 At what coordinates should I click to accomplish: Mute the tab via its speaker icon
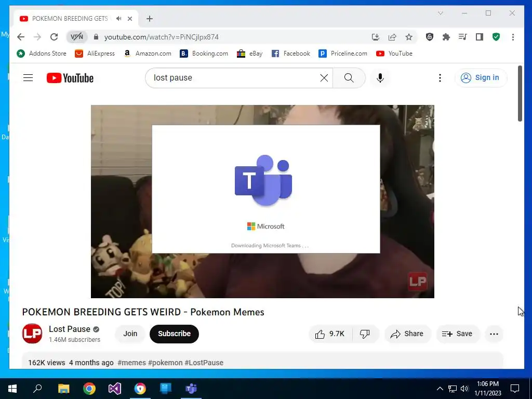tap(119, 19)
